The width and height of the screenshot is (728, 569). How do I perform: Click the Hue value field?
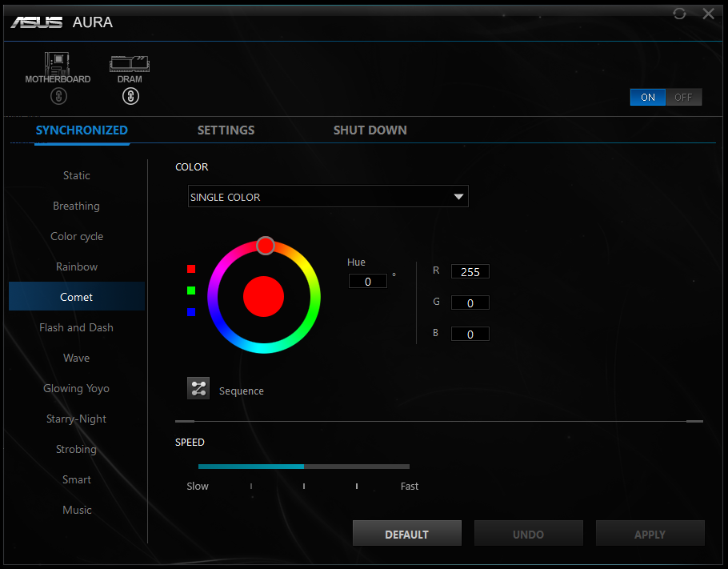point(368,282)
